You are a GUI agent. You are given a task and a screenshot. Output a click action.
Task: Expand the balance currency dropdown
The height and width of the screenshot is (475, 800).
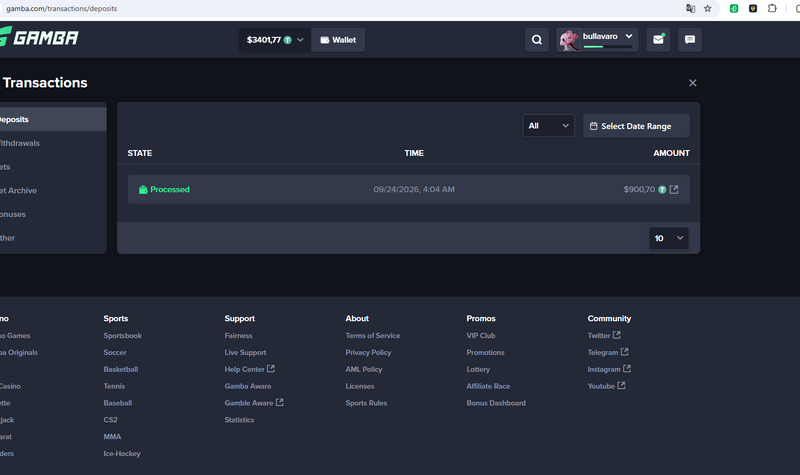tap(300, 40)
